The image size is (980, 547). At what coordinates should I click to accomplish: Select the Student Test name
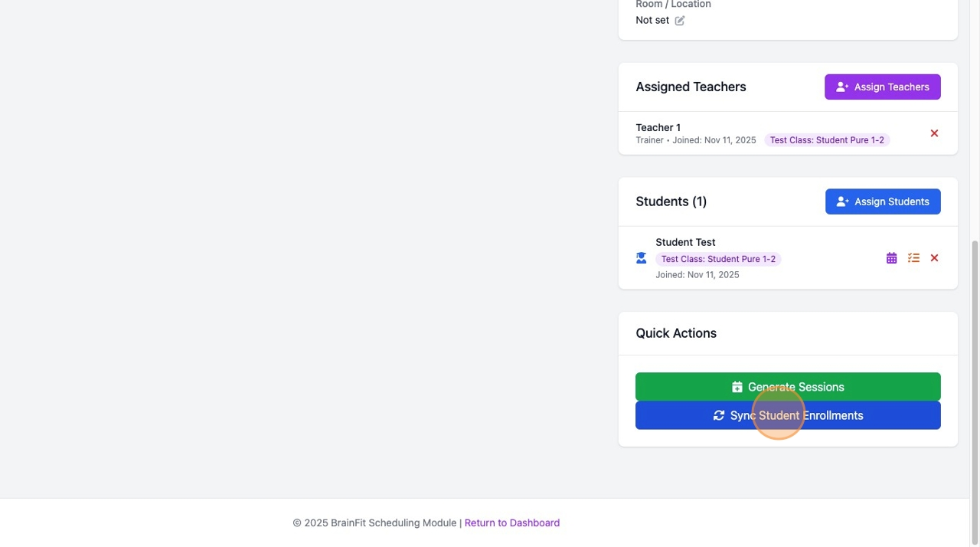point(685,242)
